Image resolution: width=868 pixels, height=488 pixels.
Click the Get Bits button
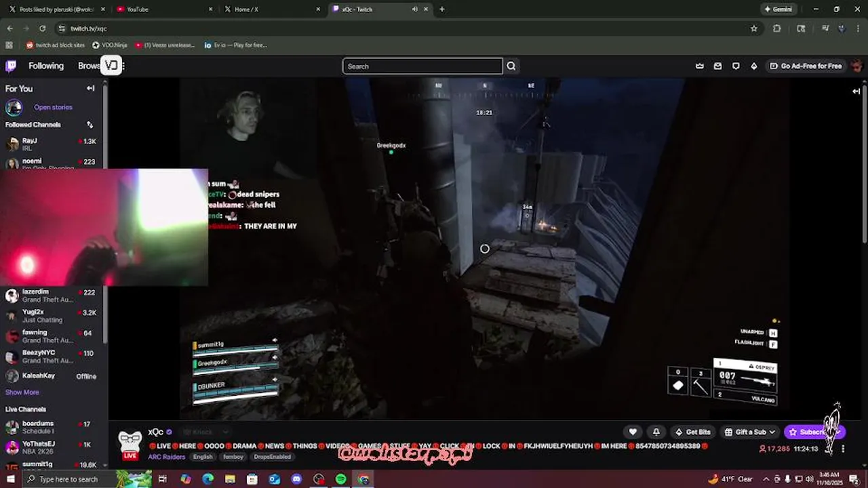point(693,432)
